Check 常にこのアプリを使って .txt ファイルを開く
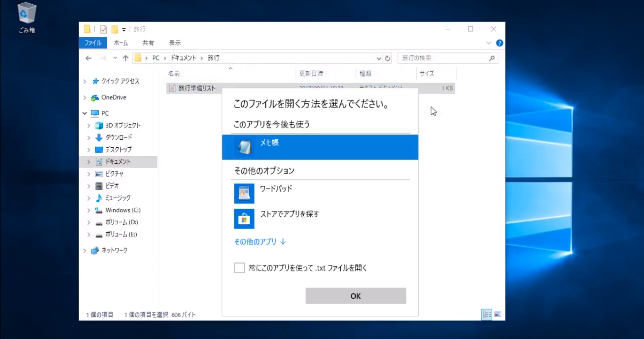 (x=239, y=268)
